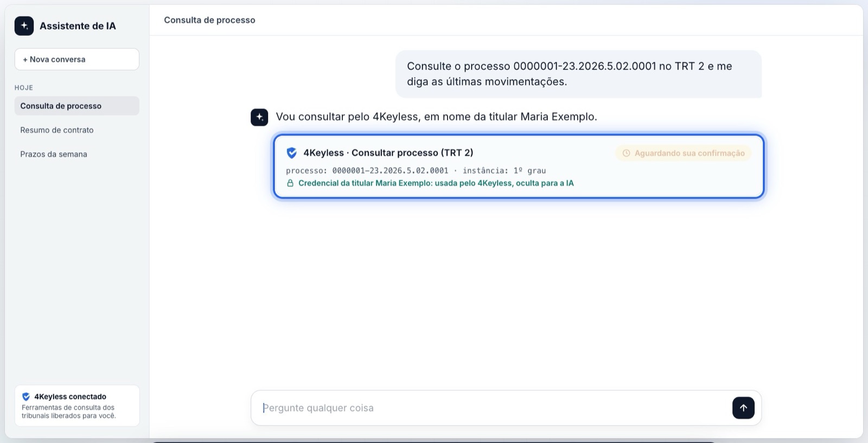Click the user message about processo 0000001-23.2026.5.02.0001
This screenshot has height=443, width=868.
click(x=578, y=74)
